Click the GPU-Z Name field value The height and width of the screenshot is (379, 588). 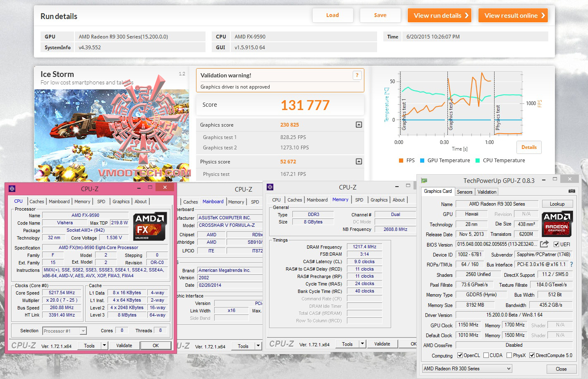coord(497,204)
